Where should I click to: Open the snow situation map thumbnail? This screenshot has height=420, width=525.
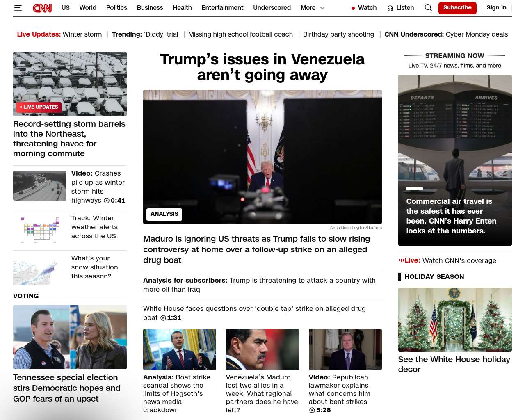click(x=40, y=270)
